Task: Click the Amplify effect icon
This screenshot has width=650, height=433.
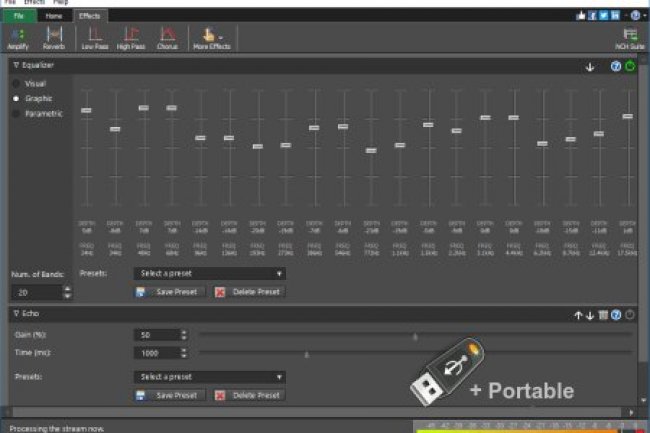Action: (17, 37)
